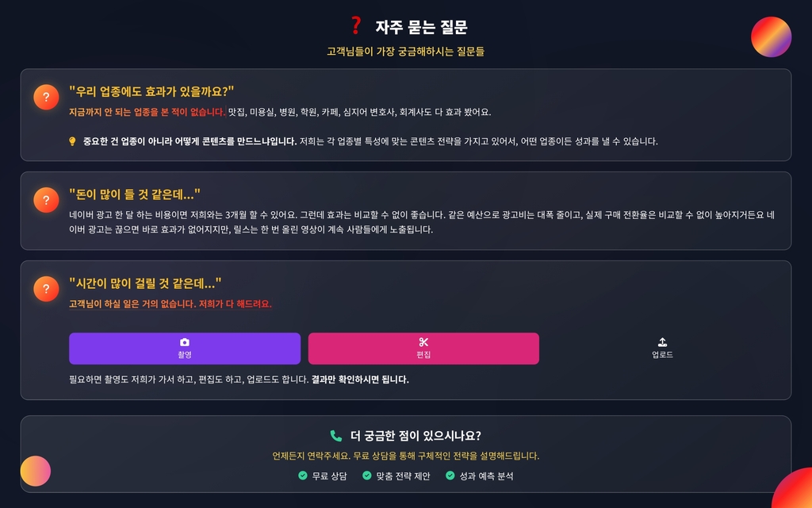Click the gradient circle in the top right corner
This screenshot has height=508, width=812.
pyautogui.click(x=771, y=37)
